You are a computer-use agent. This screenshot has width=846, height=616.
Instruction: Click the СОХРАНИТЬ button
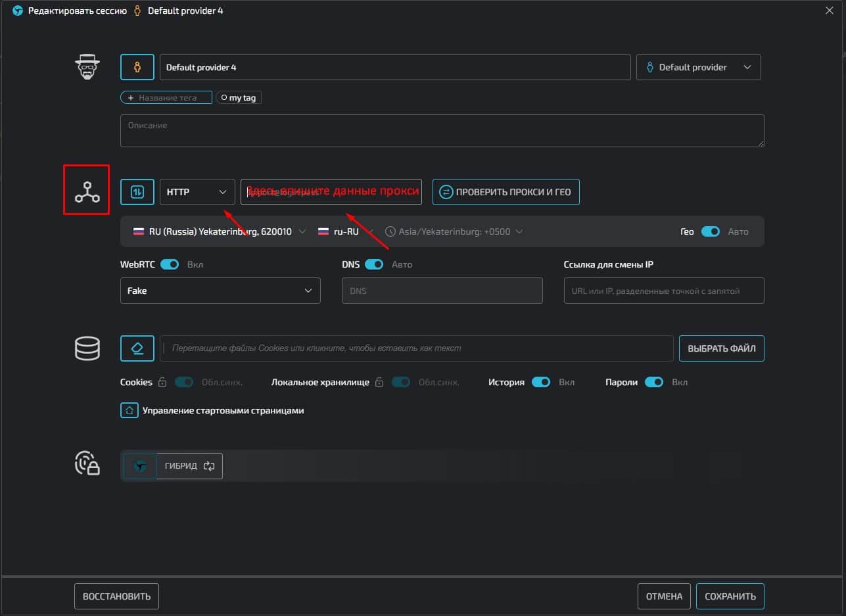[x=730, y=596]
